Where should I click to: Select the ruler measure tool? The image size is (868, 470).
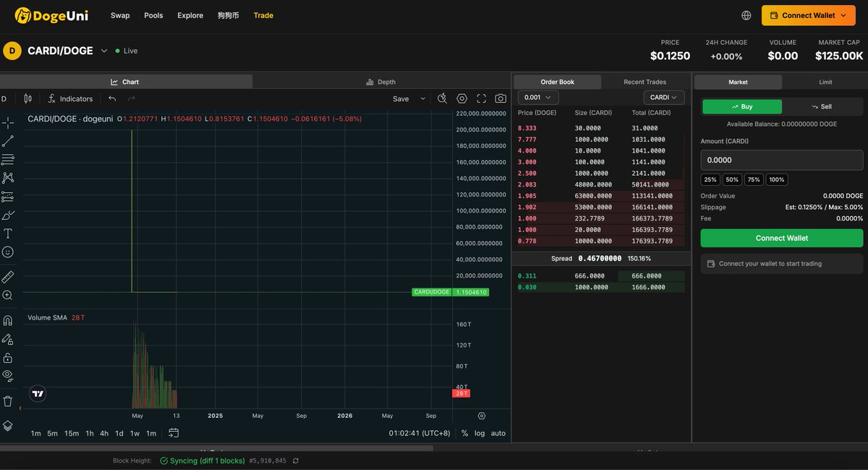pyautogui.click(x=8, y=276)
